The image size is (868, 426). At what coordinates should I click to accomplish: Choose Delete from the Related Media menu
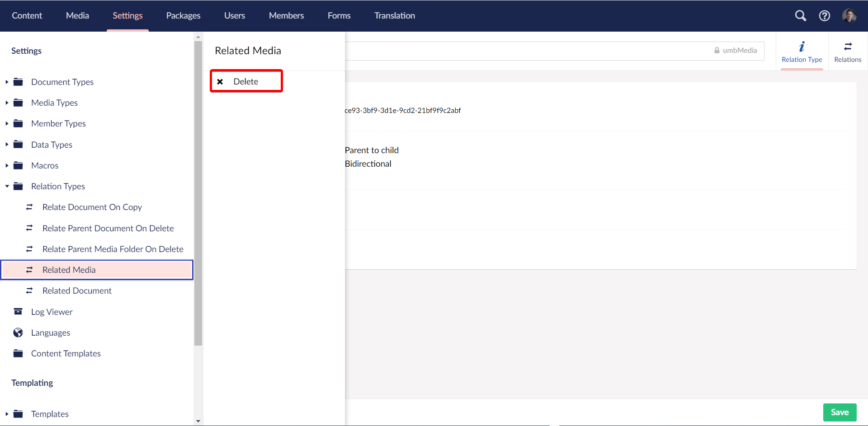(x=245, y=81)
